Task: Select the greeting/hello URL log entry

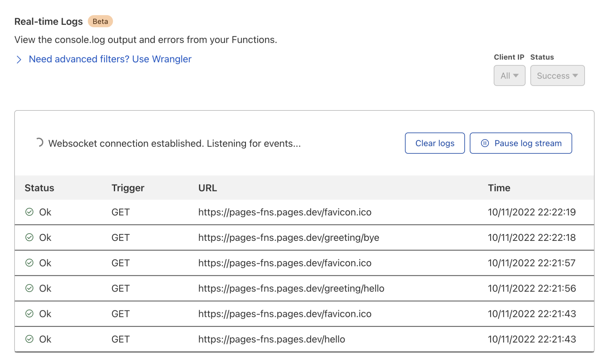Action: [291, 288]
